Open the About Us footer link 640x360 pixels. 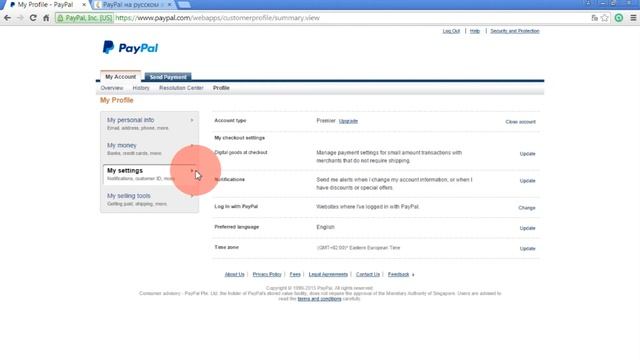[234, 274]
